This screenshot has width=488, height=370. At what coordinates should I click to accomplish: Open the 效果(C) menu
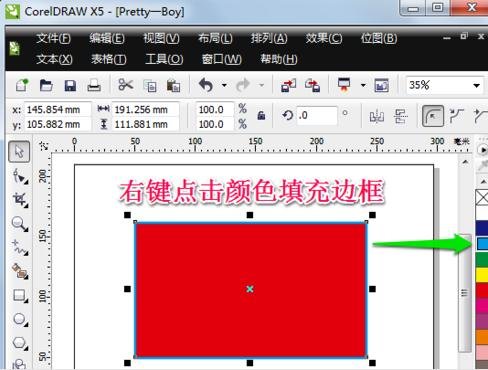(x=324, y=38)
